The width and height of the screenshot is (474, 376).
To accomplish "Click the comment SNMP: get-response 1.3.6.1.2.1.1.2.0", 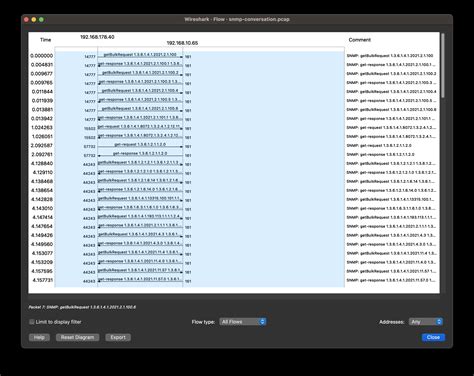I will coord(380,155).
